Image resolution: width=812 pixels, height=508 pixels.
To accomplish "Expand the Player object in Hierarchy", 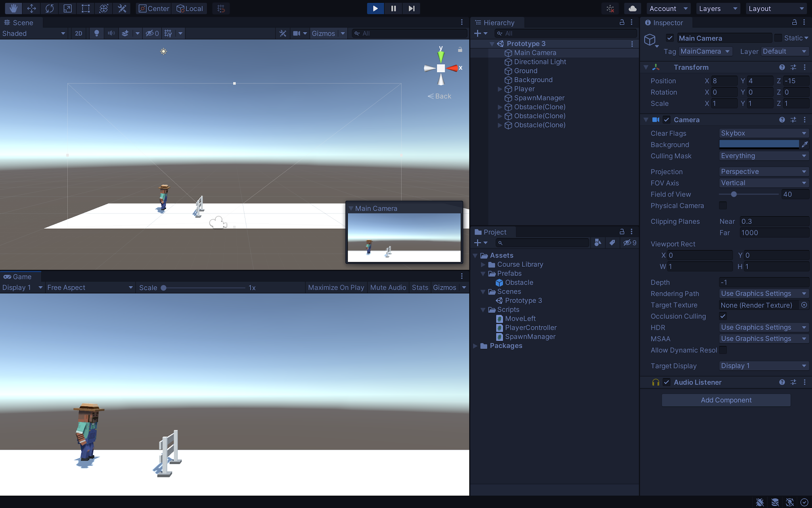I will point(500,89).
